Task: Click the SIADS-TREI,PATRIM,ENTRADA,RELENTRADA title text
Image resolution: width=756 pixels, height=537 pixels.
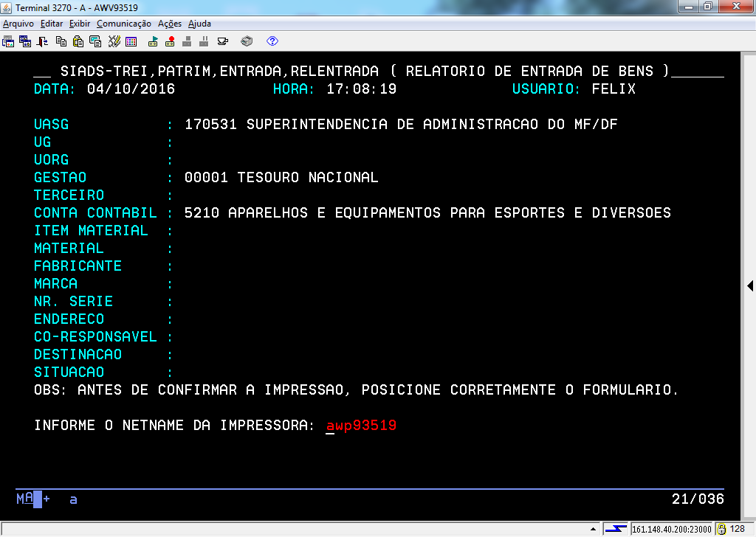Action: pyautogui.click(x=219, y=72)
